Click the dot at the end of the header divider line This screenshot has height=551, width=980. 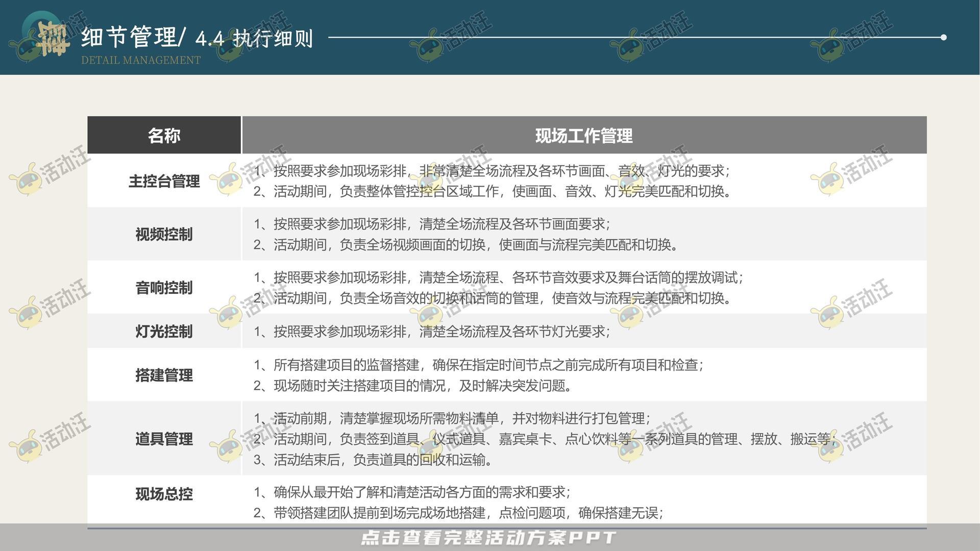[x=945, y=36]
